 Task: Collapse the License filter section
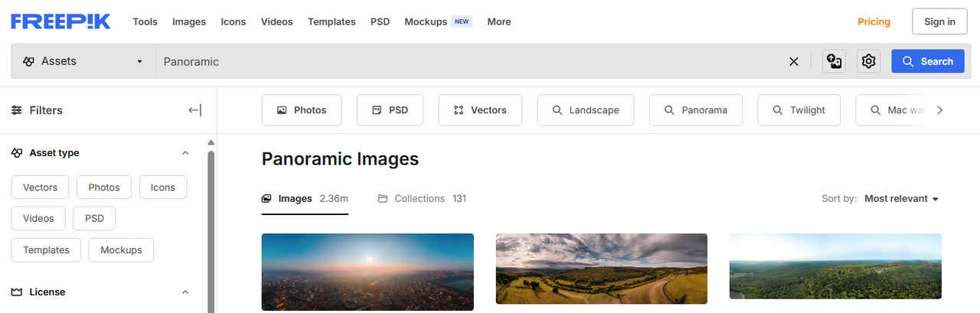[x=185, y=292]
